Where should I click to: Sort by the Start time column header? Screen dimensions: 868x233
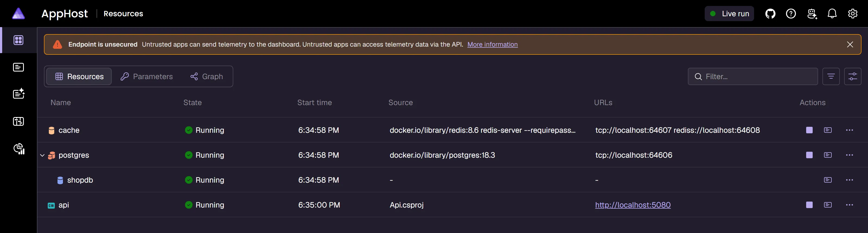point(314,103)
